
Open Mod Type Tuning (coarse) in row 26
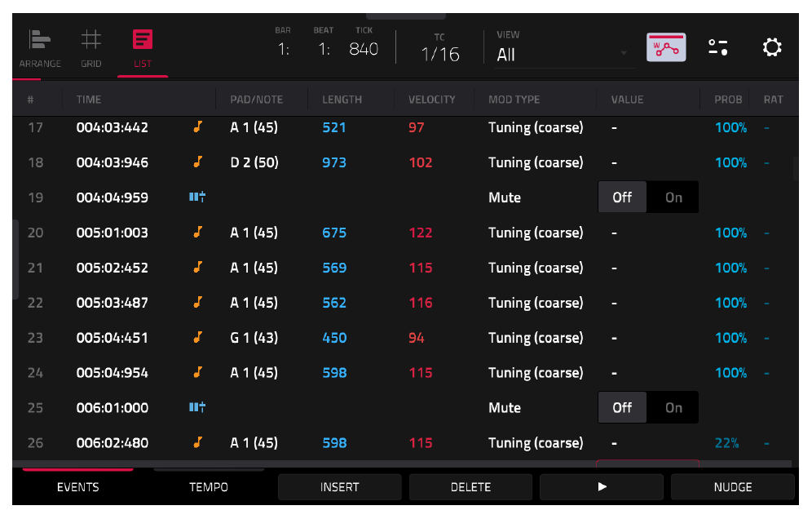536,443
